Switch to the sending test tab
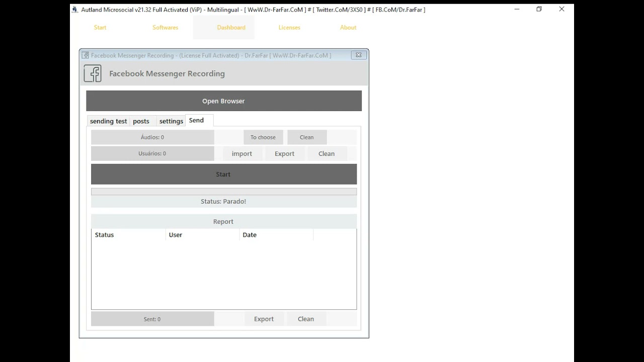644x362 pixels. [x=108, y=121]
